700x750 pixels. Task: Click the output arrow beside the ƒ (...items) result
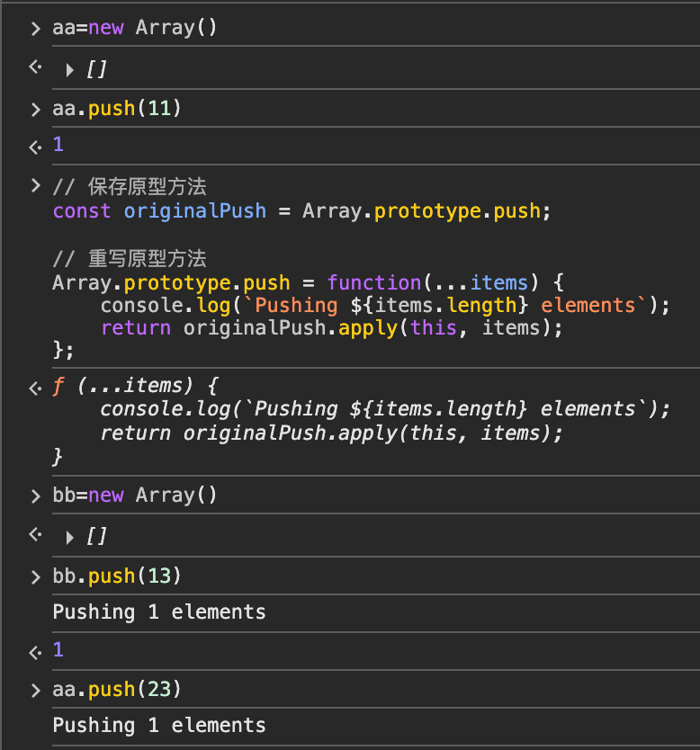tap(35, 388)
